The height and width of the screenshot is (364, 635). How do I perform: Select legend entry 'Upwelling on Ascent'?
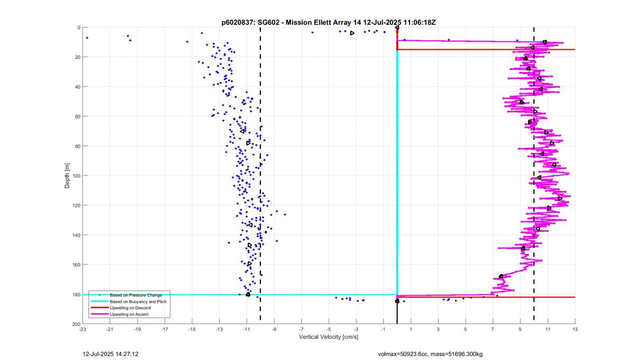[129, 314]
